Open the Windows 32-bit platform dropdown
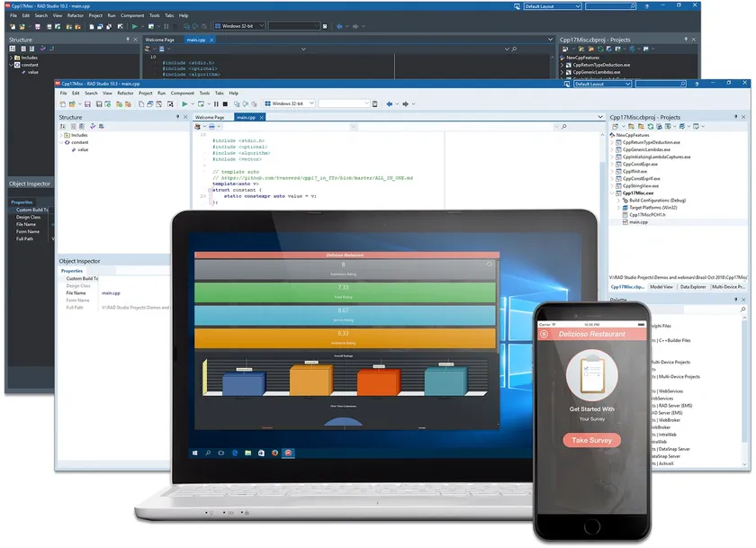This screenshot has height=548, width=756. [288, 104]
